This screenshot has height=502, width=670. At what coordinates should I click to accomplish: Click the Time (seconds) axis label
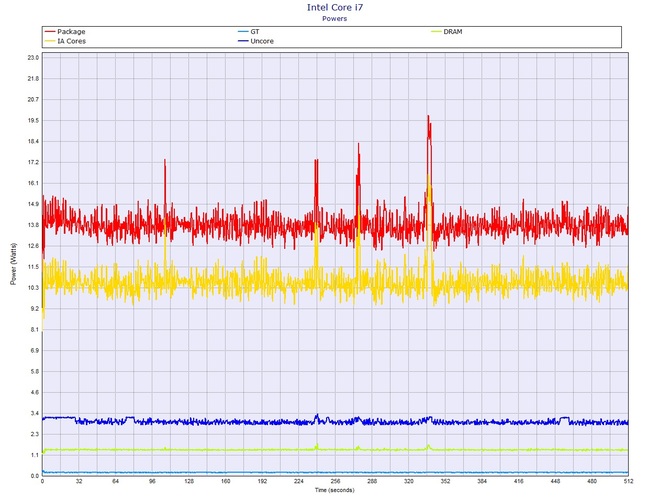pos(335,490)
